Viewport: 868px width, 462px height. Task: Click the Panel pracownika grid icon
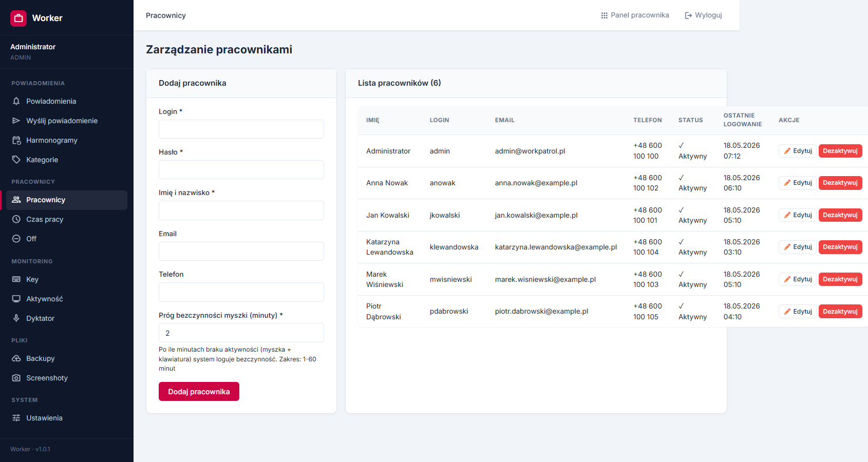(x=605, y=15)
